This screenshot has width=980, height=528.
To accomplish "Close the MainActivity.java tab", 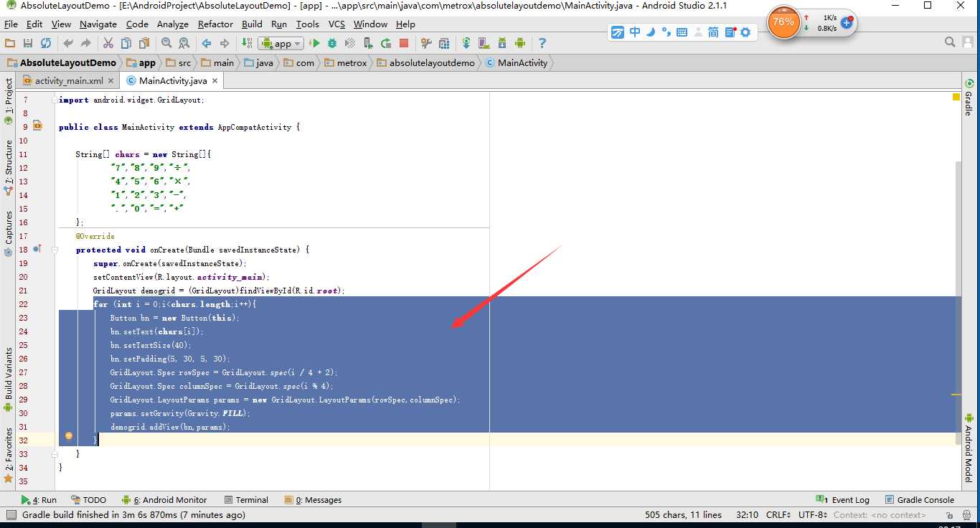I will 216,81.
